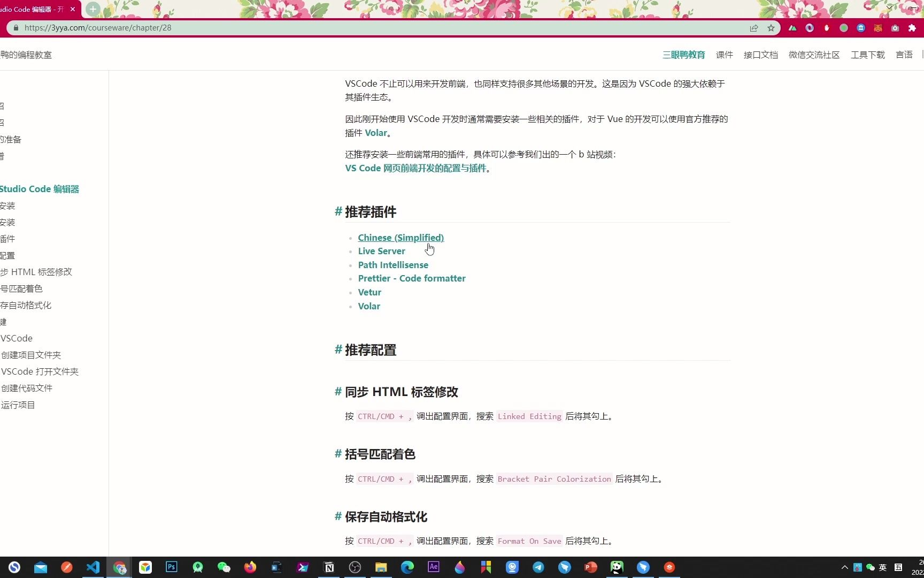Open Firefox from the taskbar

click(250, 567)
